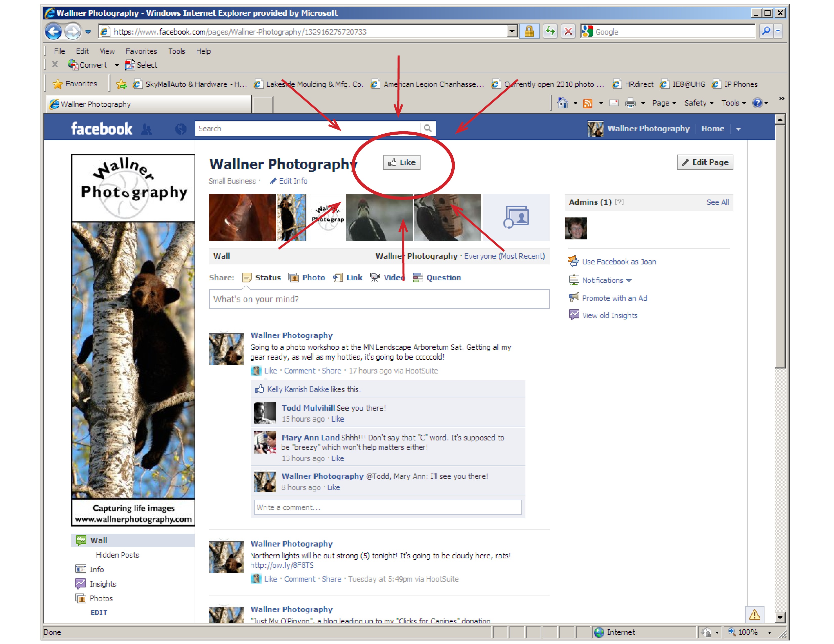Click the blue Help question mark icon
The height and width of the screenshot is (644, 834).
(757, 103)
